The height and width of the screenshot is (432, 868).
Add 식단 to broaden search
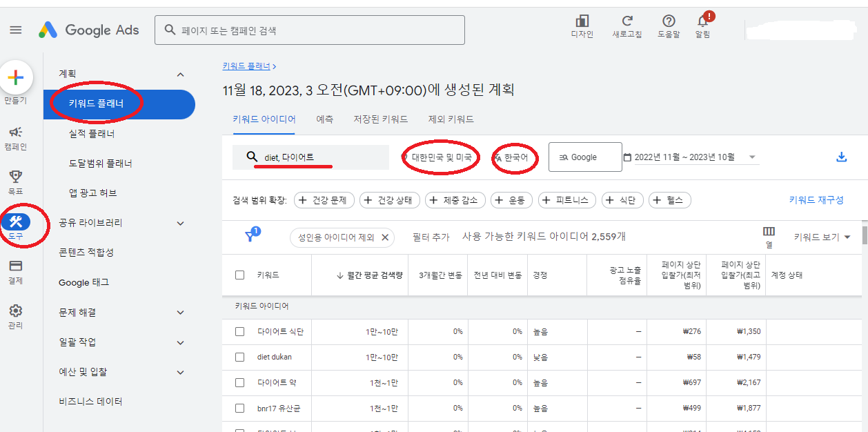coord(622,200)
